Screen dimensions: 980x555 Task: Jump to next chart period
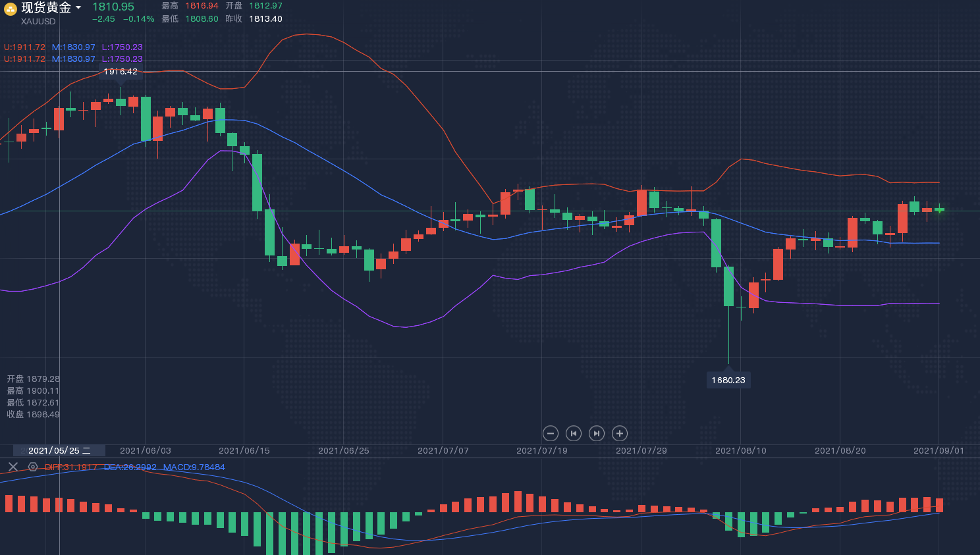click(596, 433)
